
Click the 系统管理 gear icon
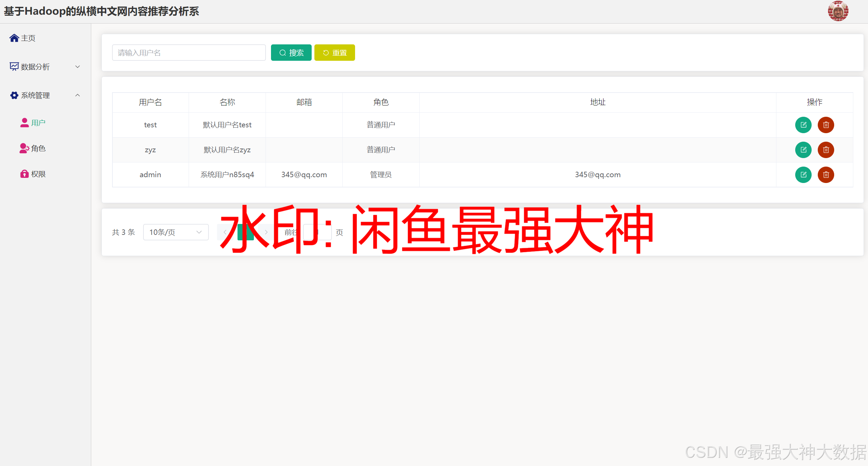pos(14,95)
